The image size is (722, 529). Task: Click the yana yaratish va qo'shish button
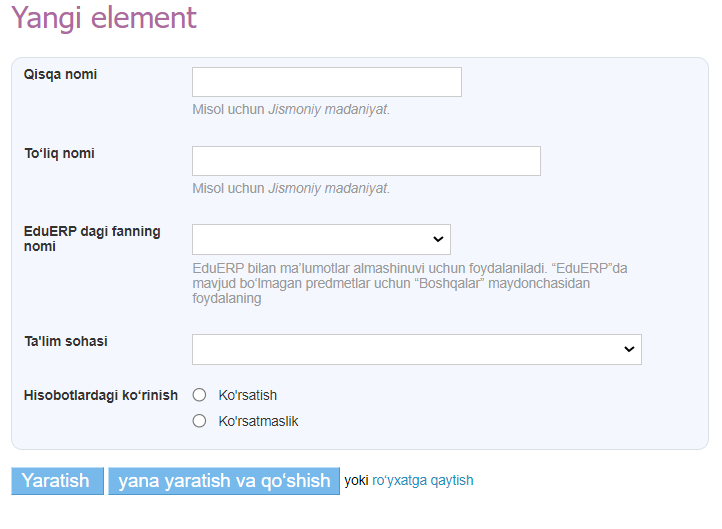[224, 481]
